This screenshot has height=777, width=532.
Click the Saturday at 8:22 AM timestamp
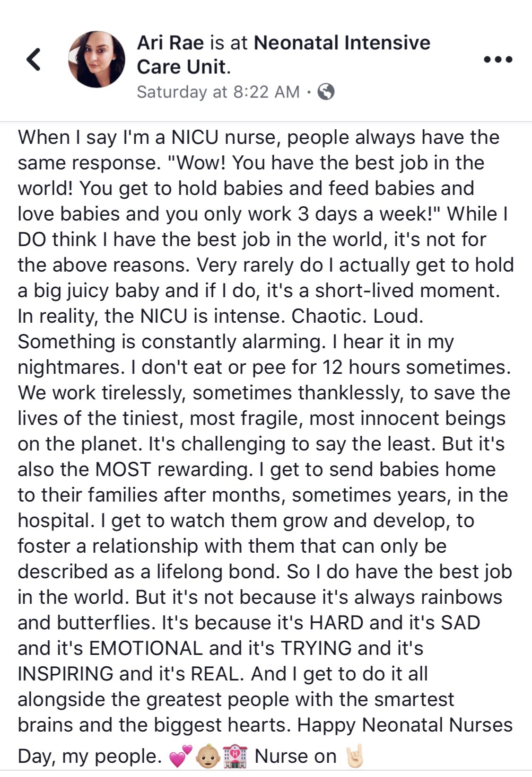[x=218, y=91]
